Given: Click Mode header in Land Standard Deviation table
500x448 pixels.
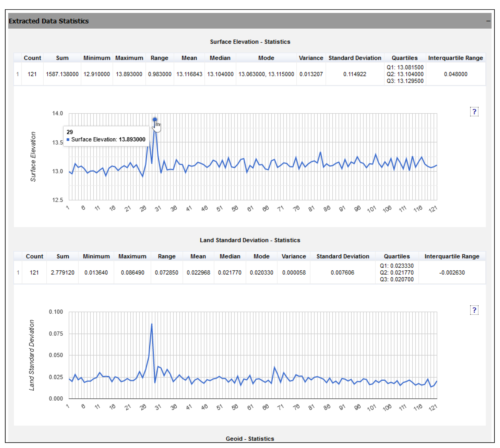Looking at the screenshot, I should 262,256.
